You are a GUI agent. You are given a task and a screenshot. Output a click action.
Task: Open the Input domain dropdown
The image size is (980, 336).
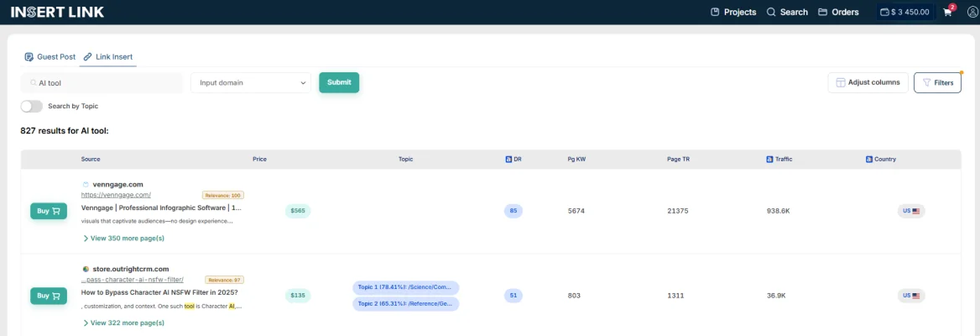tap(251, 83)
